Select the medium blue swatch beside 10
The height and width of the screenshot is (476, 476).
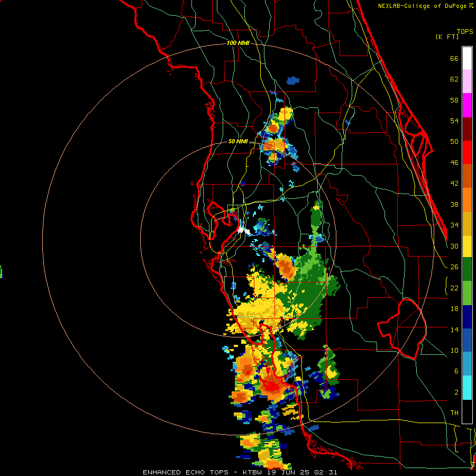coord(467,341)
